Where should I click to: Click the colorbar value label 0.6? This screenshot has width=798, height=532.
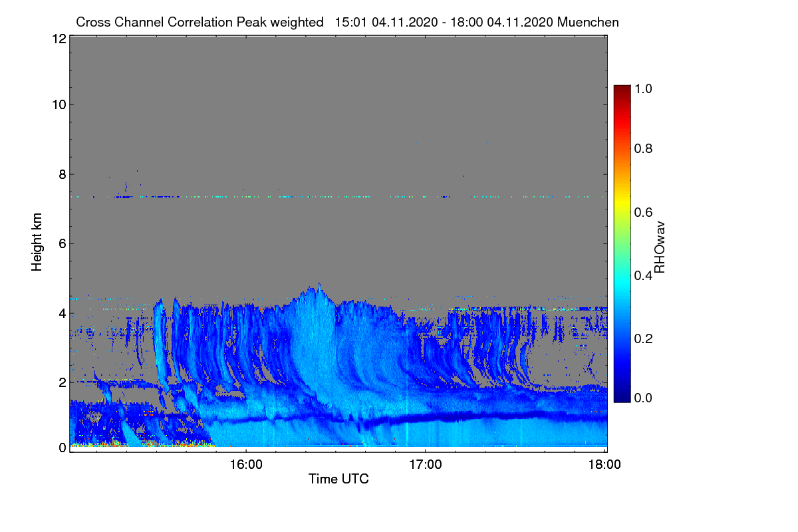point(642,212)
